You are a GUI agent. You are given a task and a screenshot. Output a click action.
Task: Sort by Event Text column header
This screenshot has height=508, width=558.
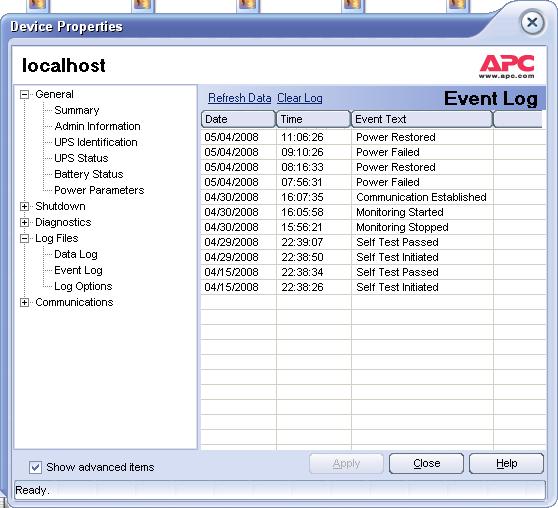pyautogui.click(x=422, y=119)
